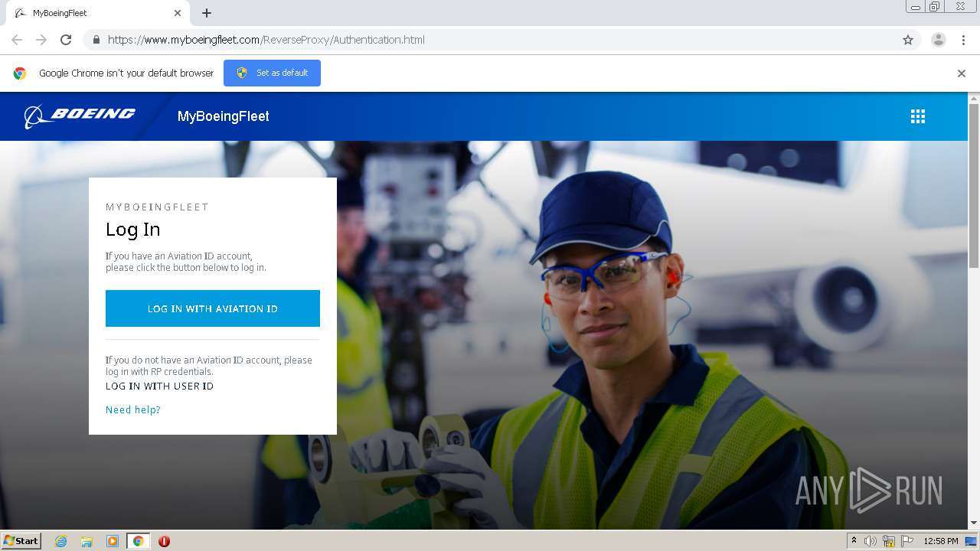
Task: Open the Chrome three-dot menu
Action: [963, 40]
